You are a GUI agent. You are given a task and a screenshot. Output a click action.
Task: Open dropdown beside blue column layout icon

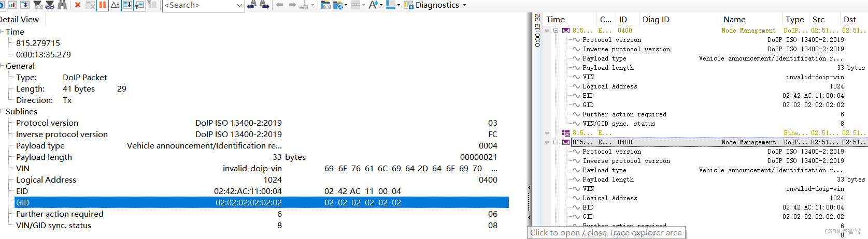[399, 5]
